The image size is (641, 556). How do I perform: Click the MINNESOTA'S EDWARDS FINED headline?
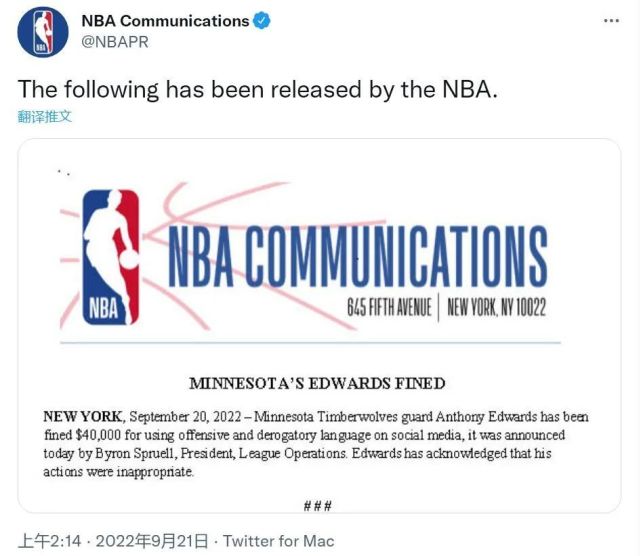click(317, 383)
